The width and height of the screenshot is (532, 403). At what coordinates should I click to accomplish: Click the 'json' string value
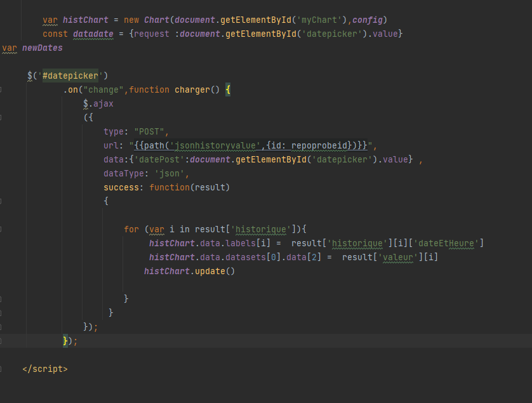(x=170, y=174)
